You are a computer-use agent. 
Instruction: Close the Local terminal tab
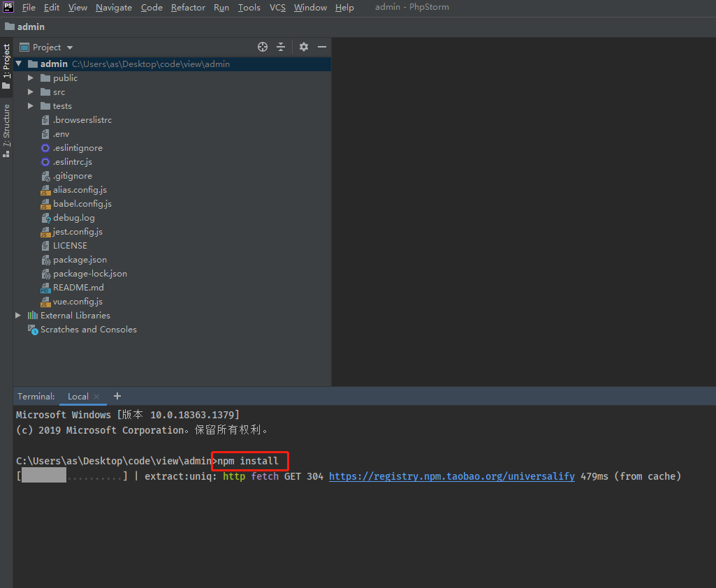click(x=96, y=397)
